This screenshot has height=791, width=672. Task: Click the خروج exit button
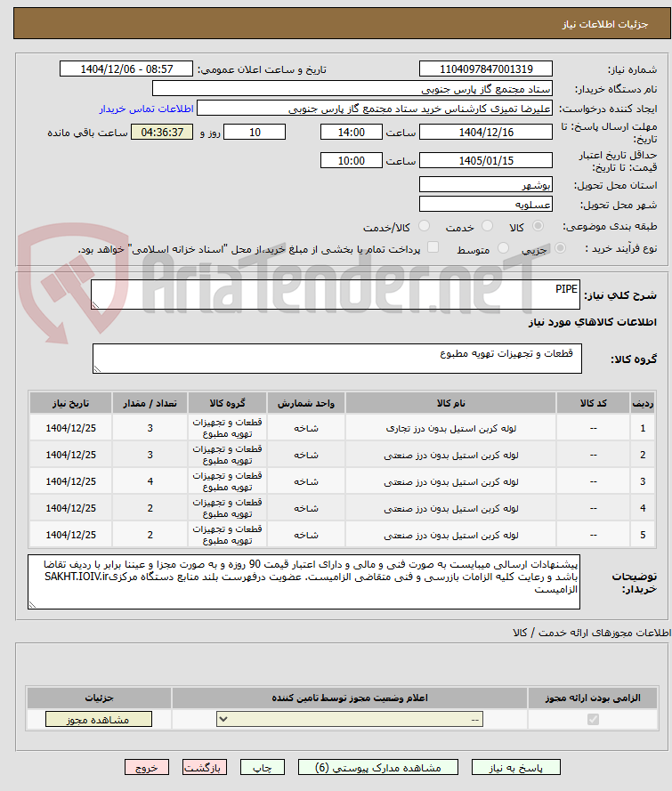(147, 768)
